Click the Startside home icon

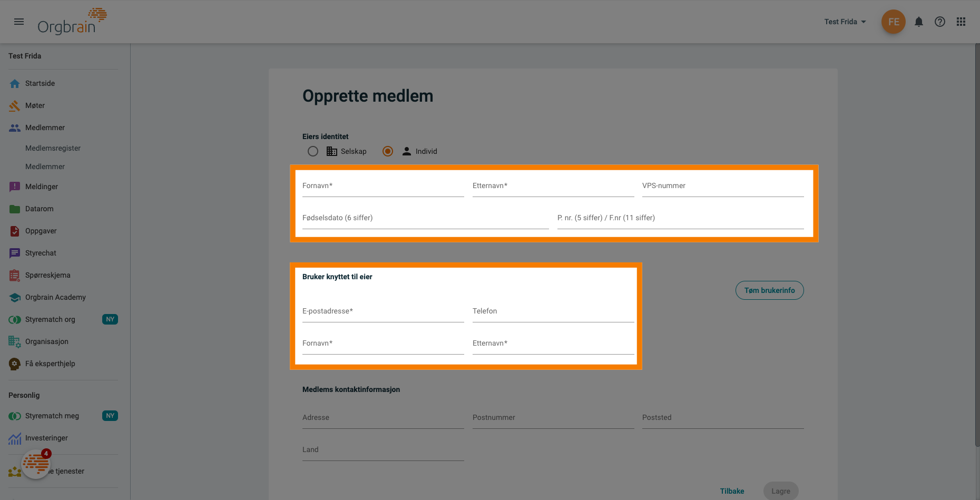15,83
